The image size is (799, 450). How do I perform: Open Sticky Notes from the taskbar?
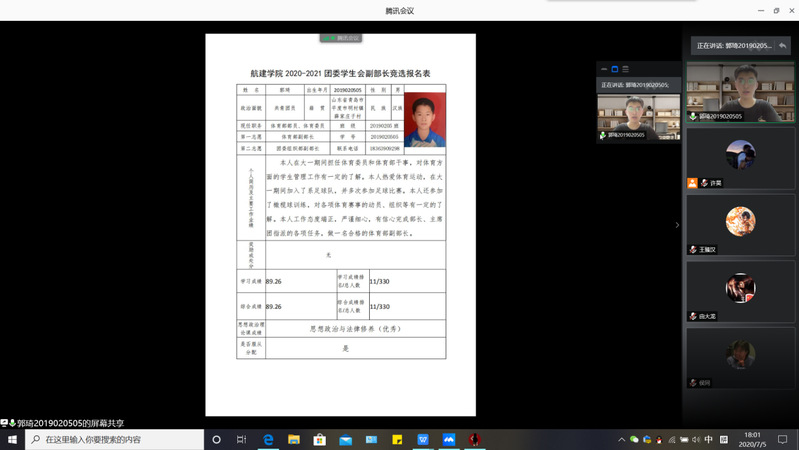pyautogui.click(x=397, y=440)
